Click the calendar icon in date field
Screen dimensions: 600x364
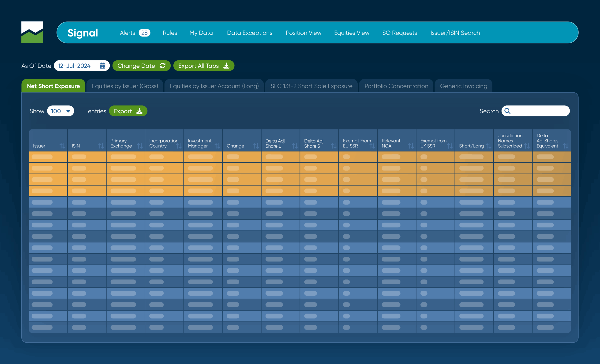pyautogui.click(x=102, y=66)
